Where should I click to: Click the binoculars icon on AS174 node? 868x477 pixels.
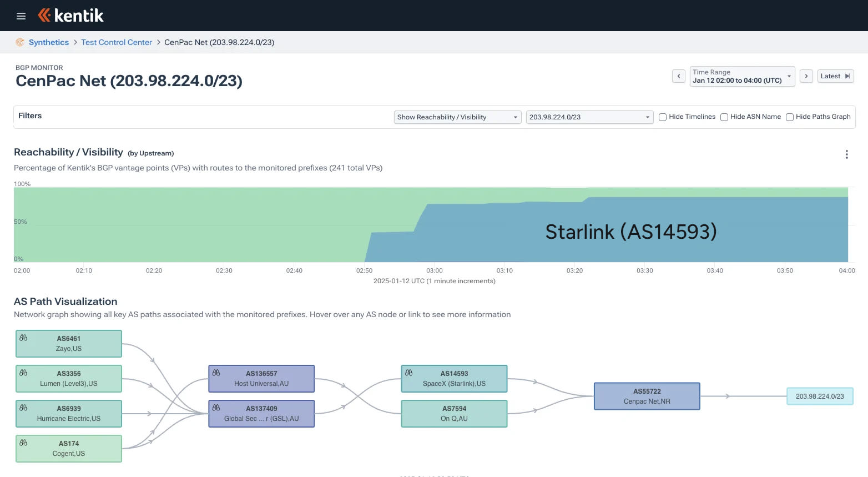[x=23, y=443]
